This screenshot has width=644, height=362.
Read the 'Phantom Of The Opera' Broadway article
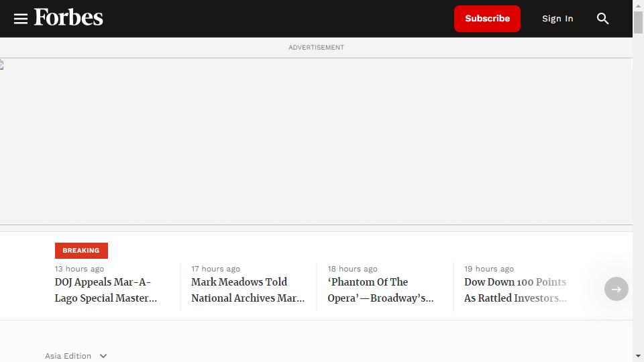coord(380,290)
